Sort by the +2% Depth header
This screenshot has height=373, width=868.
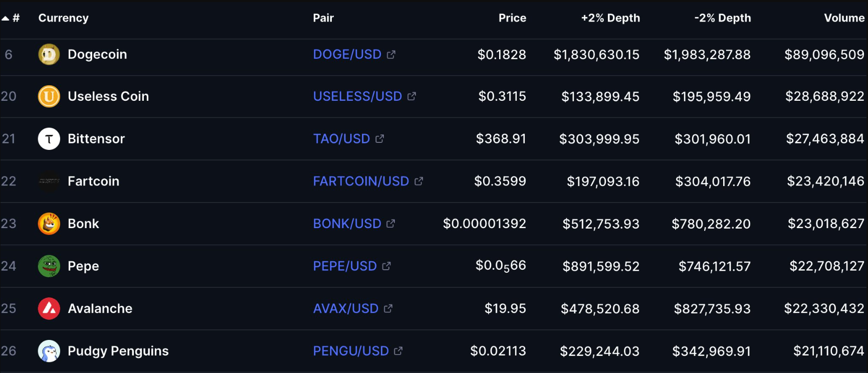pyautogui.click(x=610, y=18)
